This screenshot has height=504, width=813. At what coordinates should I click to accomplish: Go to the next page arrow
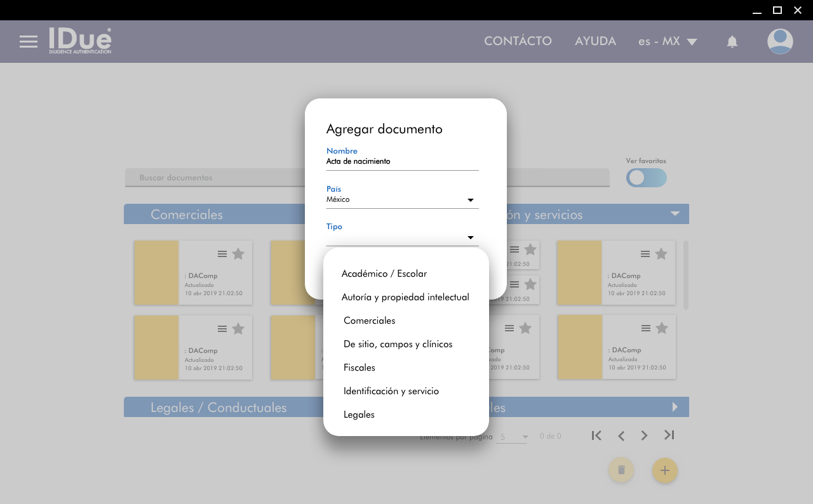coord(644,435)
